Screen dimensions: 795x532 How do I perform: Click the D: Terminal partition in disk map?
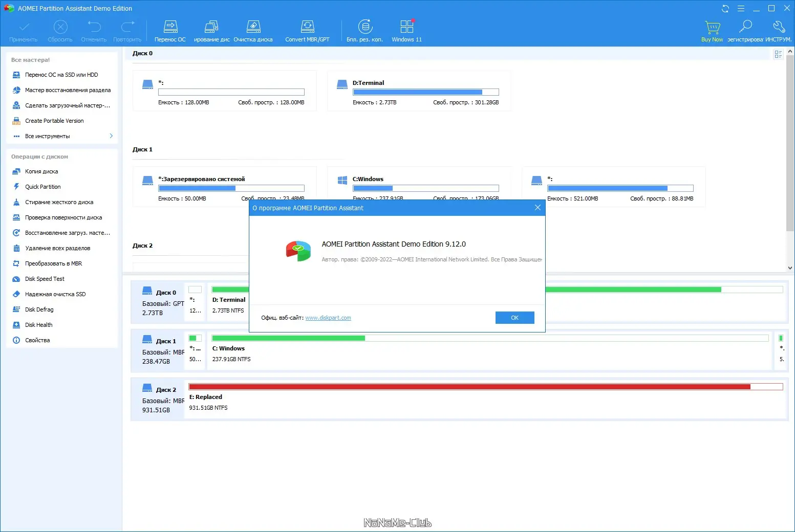pos(229,302)
